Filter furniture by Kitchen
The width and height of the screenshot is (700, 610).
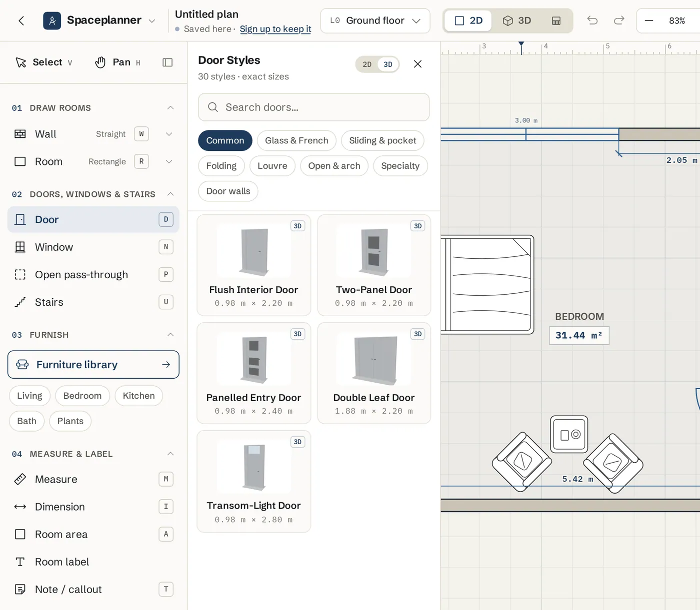139,396
